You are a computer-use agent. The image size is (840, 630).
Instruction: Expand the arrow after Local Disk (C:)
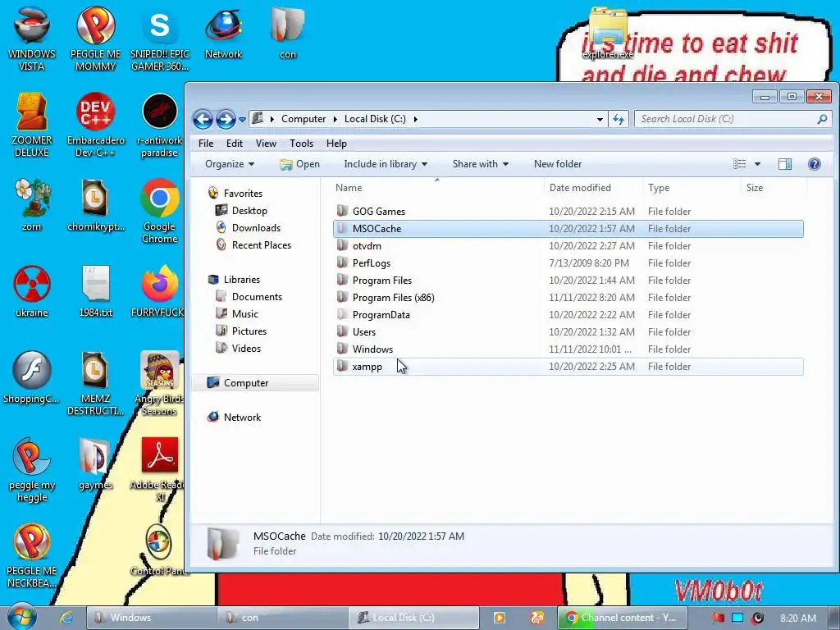415,119
